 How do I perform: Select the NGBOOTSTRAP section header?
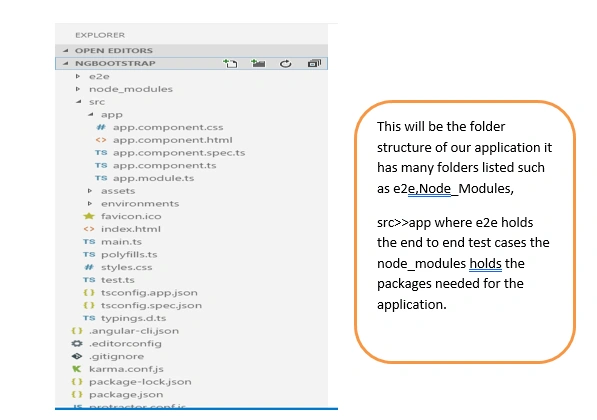coord(192,64)
